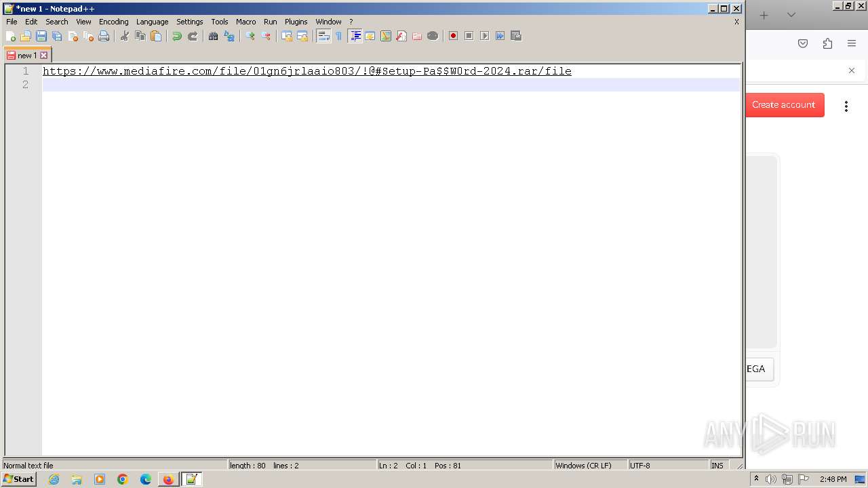The width and height of the screenshot is (868, 488).
Task: Open the Run menu
Action: (x=271, y=22)
